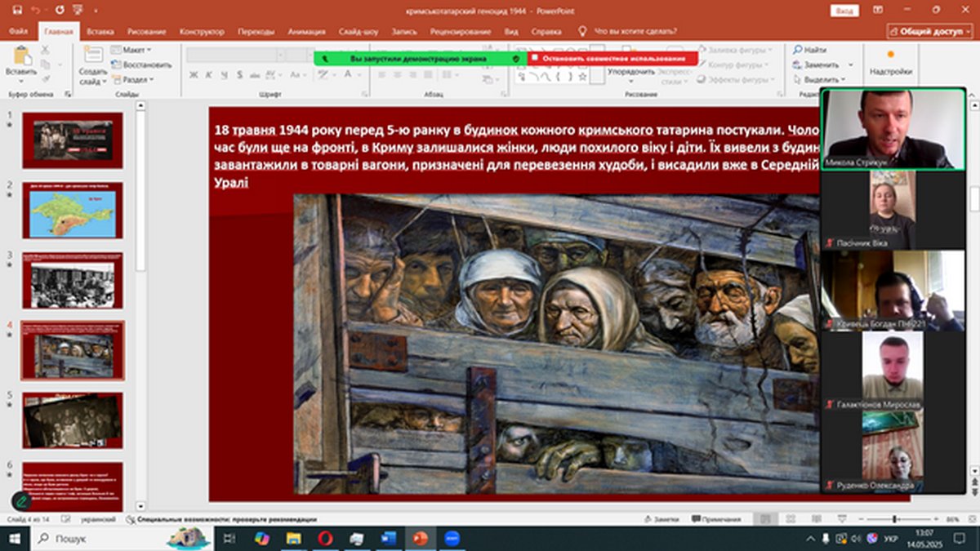Apply bold formatting (Ж)
The image size is (980, 551).
[194, 75]
